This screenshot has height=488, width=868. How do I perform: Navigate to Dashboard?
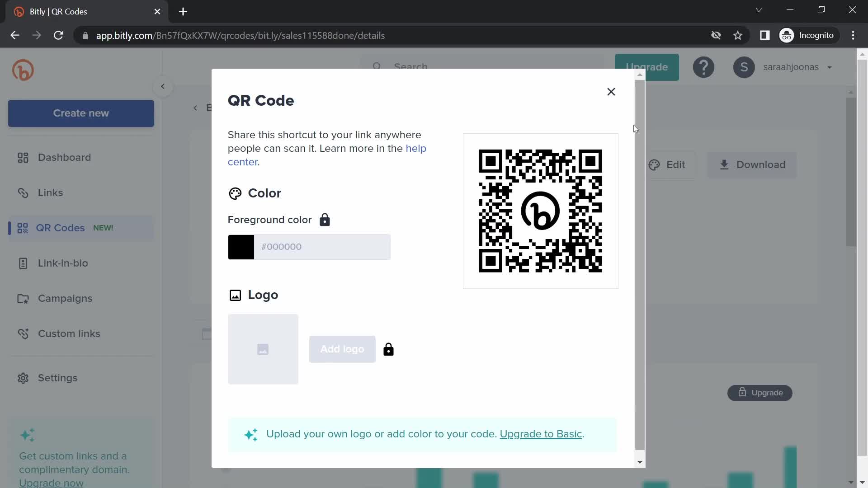coord(65,157)
